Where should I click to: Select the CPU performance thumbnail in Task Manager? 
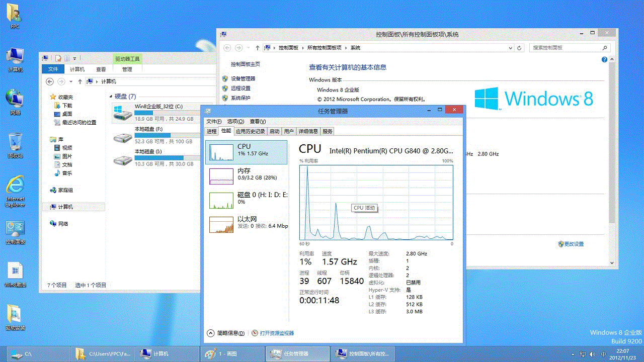[x=247, y=152]
